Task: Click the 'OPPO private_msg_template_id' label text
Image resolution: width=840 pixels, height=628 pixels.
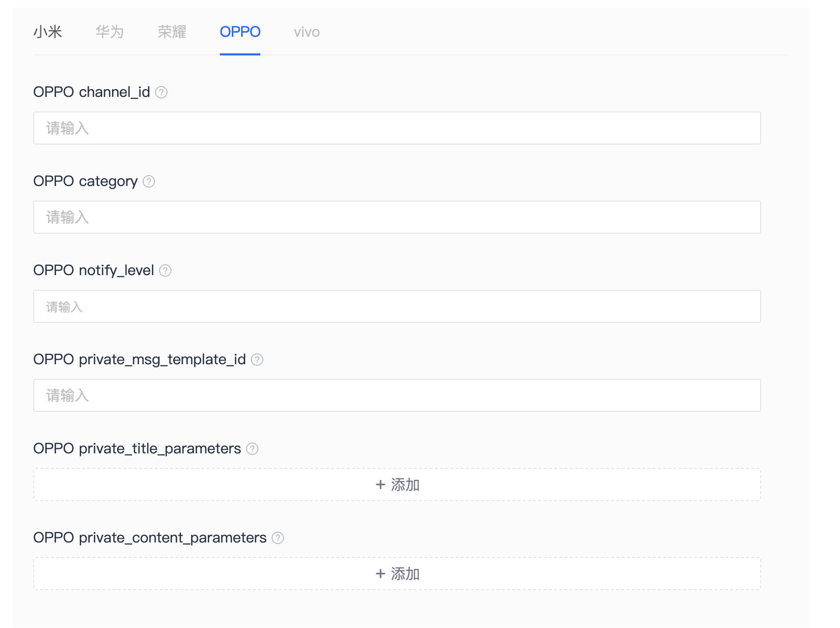Action: click(140, 360)
